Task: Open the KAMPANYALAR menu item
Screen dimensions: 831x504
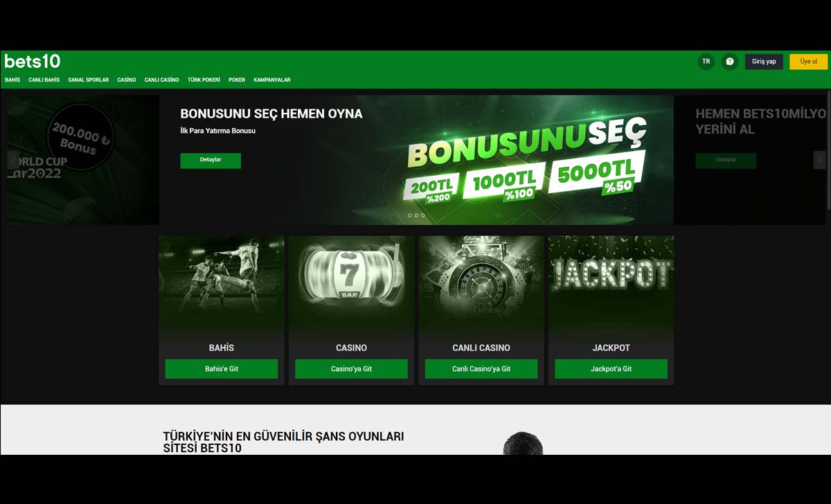Action: coord(272,80)
